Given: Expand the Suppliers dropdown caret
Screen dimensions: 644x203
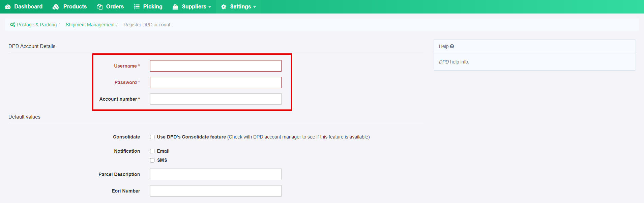Looking at the screenshot, I should (x=210, y=7).
